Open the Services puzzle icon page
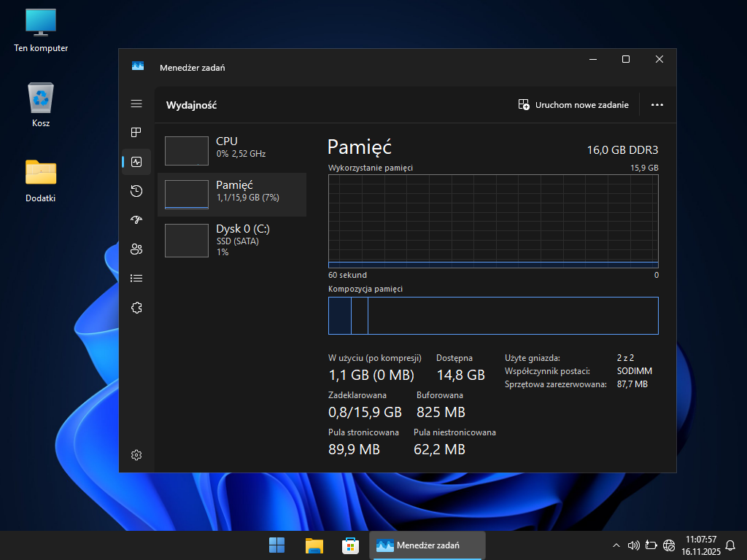Screen dimensions: 747x560 coord(136,308)
